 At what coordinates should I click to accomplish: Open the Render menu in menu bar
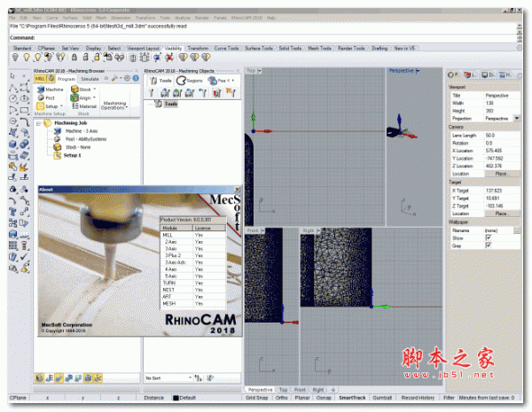[x=202, y=18]
